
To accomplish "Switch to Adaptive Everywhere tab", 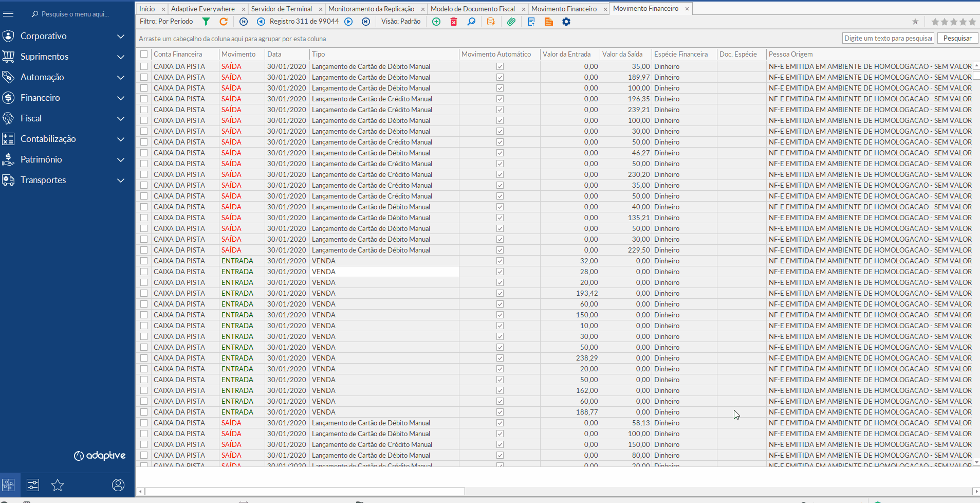I will [203, 9].
